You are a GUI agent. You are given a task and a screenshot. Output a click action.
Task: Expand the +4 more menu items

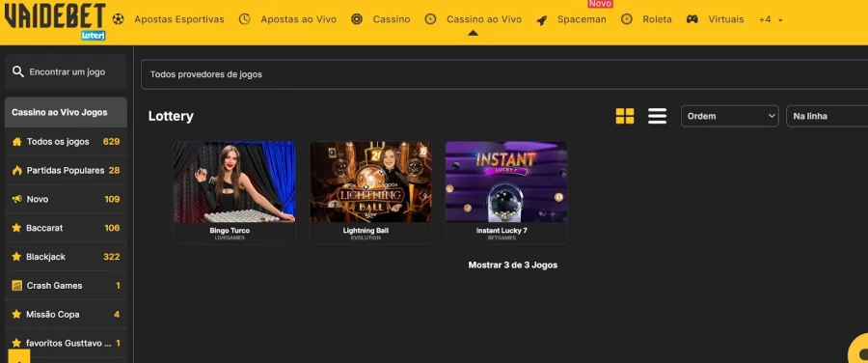coord(771,19)
